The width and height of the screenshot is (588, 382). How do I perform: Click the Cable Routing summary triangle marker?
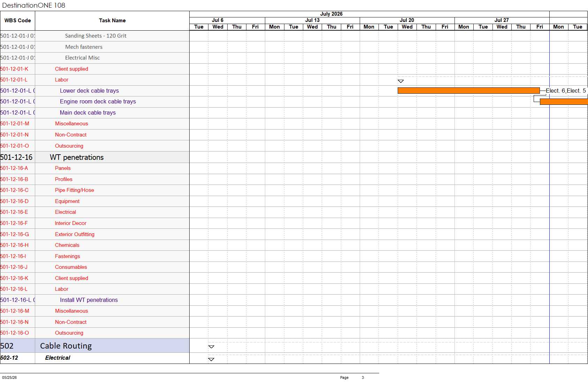click(x=211, y=347)
